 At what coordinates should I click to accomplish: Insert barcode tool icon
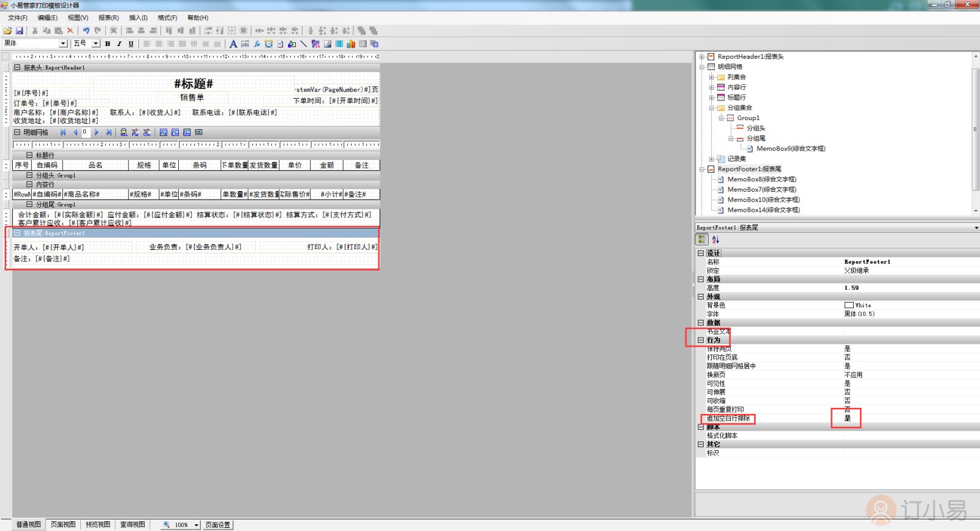pos(339,44)
